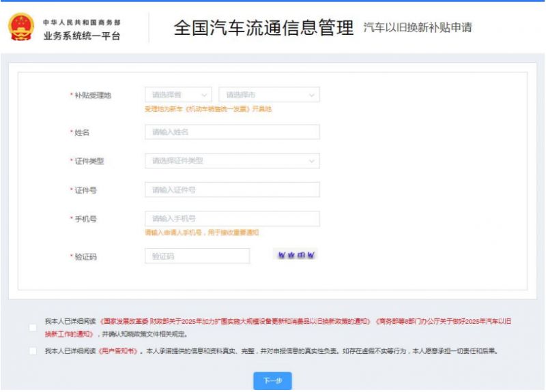Open the 《用户告知书》 link
The width and height of the screenshot is (546, 392).
click(115, 351)
